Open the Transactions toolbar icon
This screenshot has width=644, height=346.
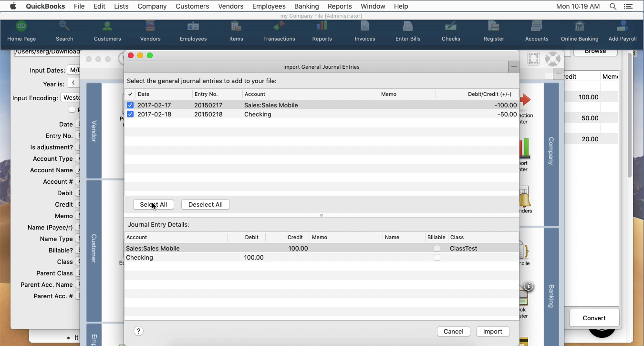pyautogui.click(x=279, y=31)
